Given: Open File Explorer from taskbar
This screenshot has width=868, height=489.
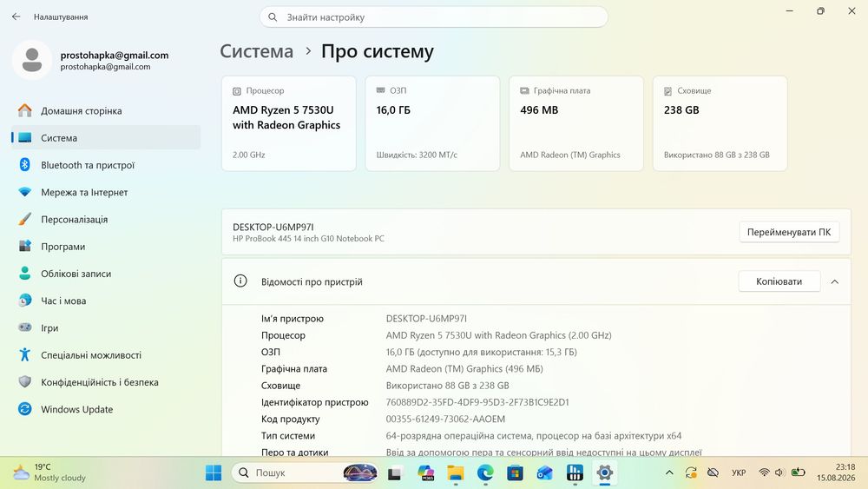Looking at the screenshot, I should click(x=456, y=473).
